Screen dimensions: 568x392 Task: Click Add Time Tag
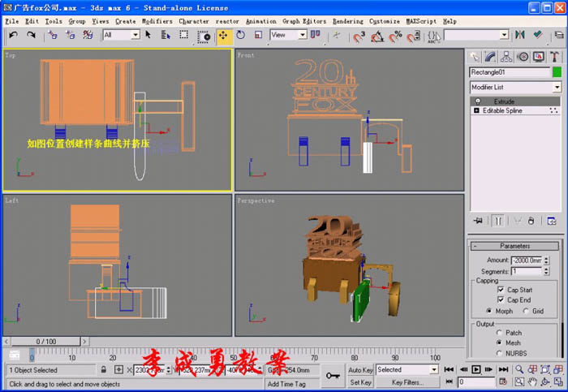point(286,384)
